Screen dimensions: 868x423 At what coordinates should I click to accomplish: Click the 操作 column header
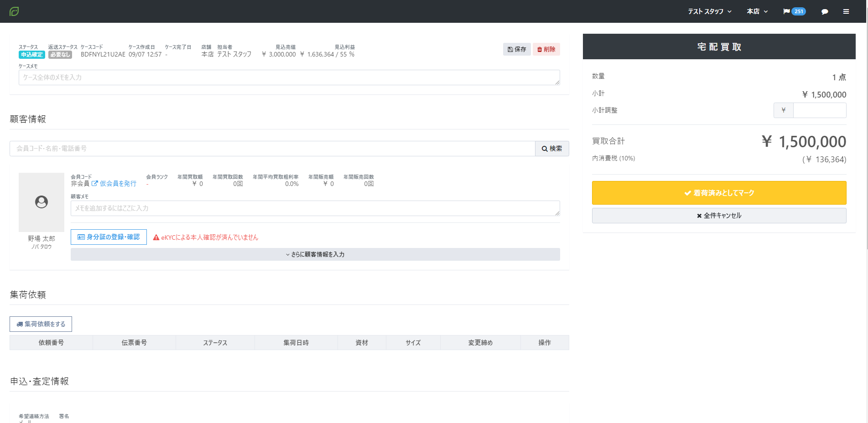click(x=545, y=343)
